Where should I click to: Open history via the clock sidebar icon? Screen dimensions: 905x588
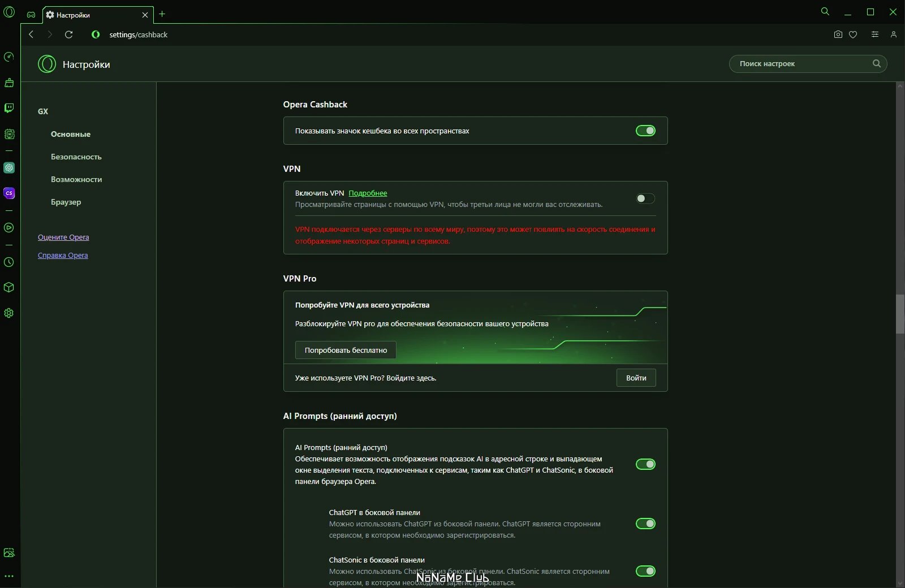point(9,262)
